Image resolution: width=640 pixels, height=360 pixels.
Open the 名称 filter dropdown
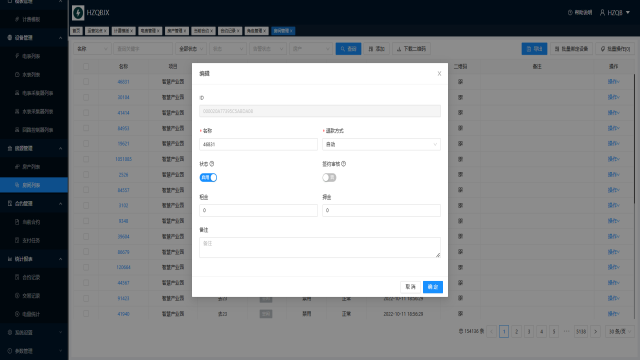pyautogui.click(x=92, y=49)
